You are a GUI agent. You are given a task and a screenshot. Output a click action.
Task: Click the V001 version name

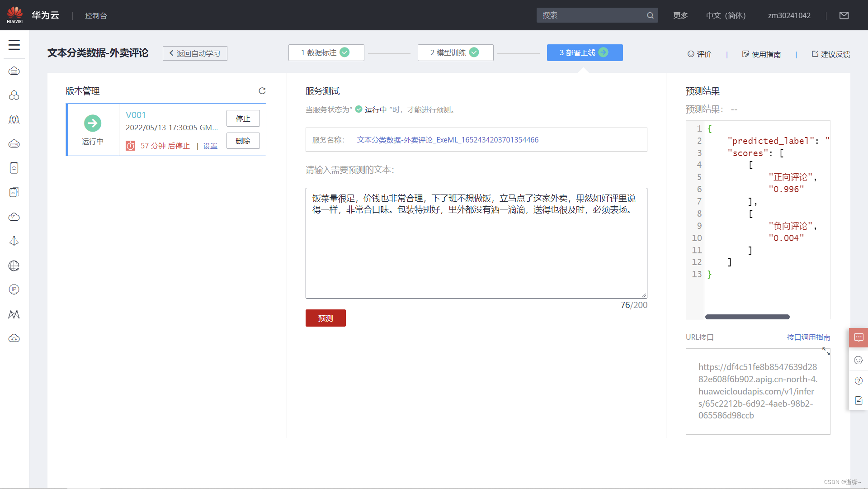pyautogui.click(x=136, y=115)
